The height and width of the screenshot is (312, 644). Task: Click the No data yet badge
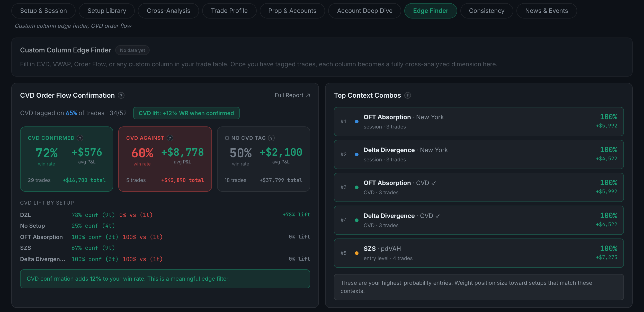click(132, 50)
